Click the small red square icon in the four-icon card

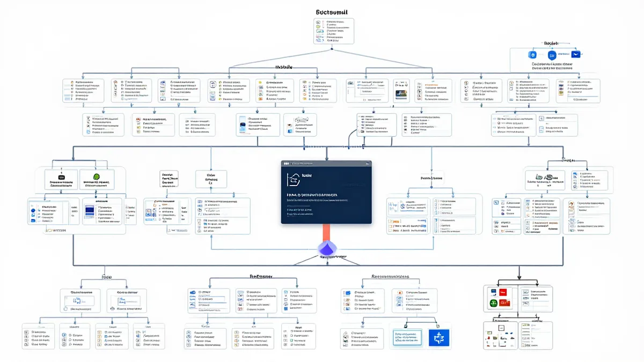pos(504,292)
